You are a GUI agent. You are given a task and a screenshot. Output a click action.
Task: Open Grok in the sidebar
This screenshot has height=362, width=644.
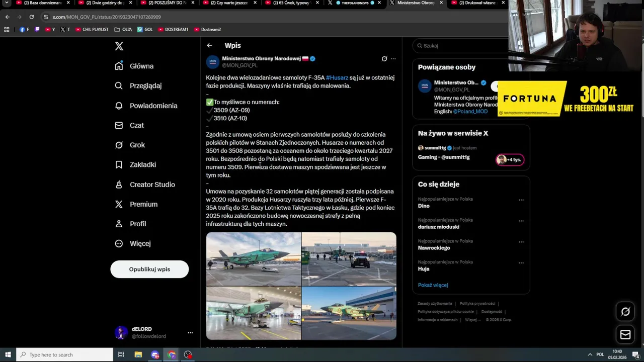130,145
